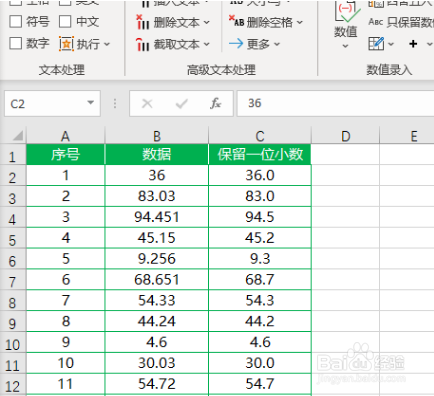Open the 删除空格 dropdown arrow
This screenshot has width=434, height=396.
300,23
